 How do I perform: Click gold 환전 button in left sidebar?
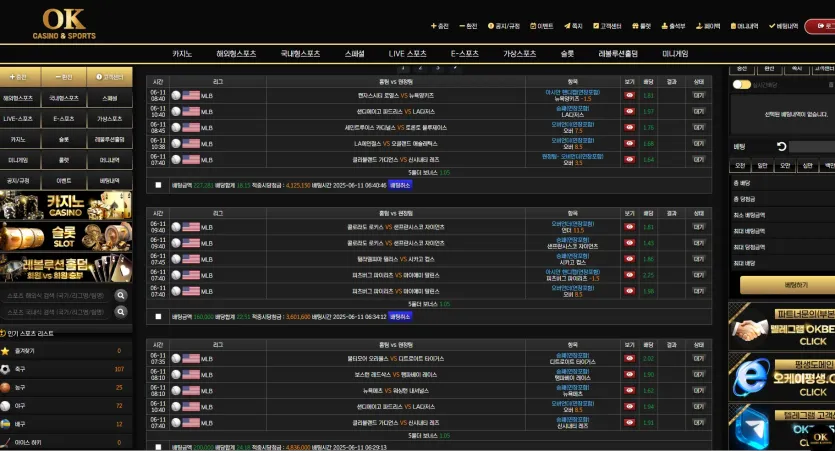[64, 77]
